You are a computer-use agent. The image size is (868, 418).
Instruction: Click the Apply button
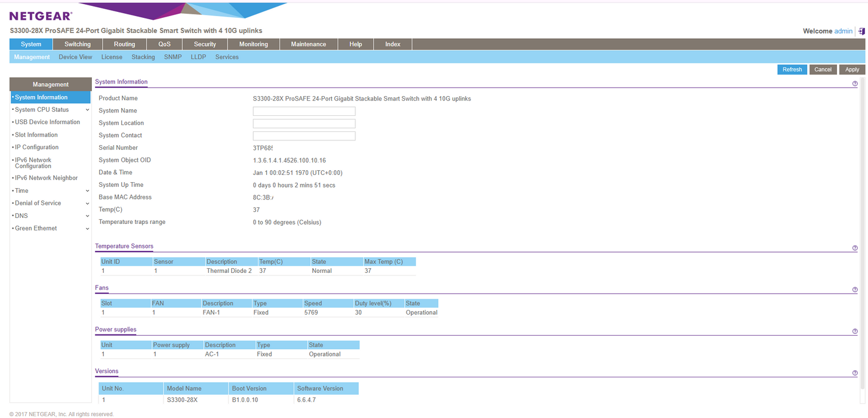852,70
